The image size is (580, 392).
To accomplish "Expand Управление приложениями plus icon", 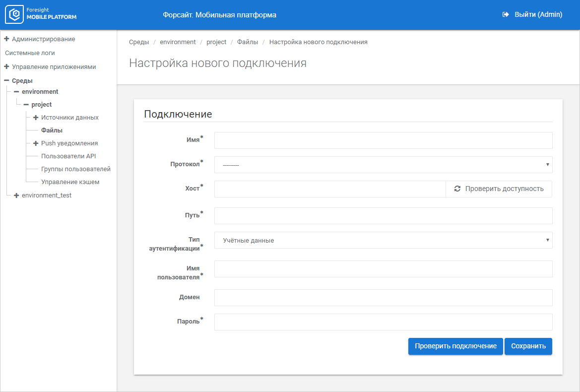I will click(x=6, y=66).
